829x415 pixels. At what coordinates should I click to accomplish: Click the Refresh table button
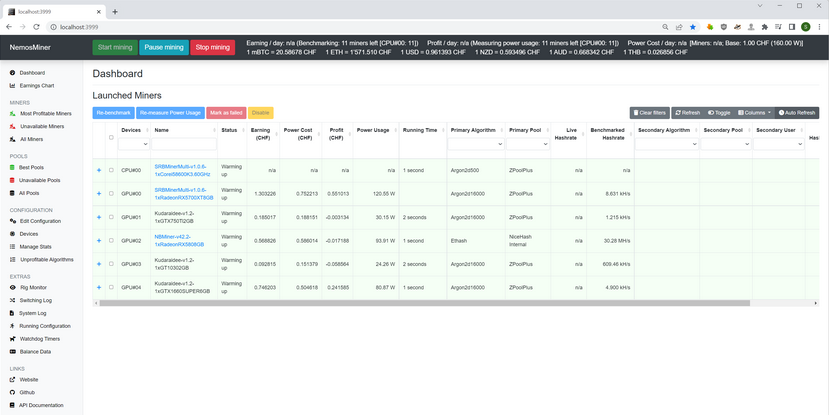click(x=687, y=113)
